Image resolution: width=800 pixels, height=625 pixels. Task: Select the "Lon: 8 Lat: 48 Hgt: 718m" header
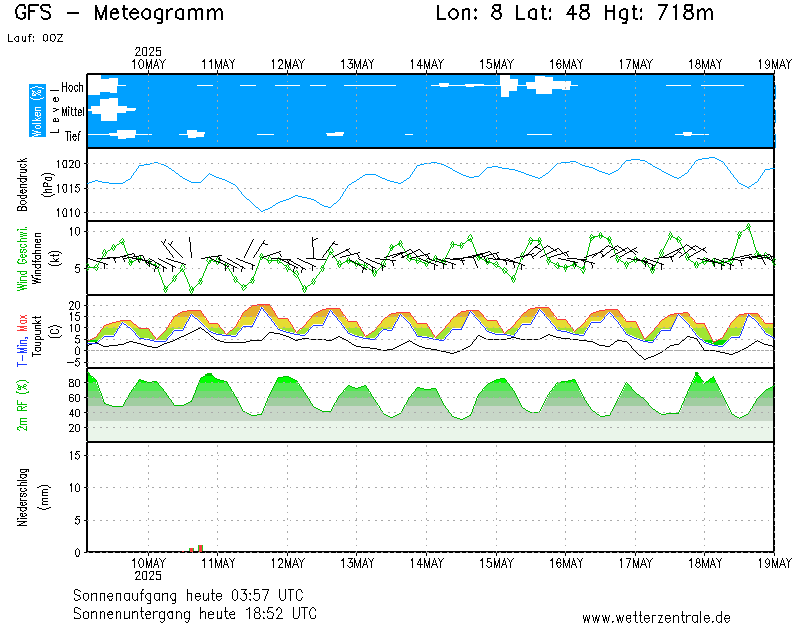point(574,13)
